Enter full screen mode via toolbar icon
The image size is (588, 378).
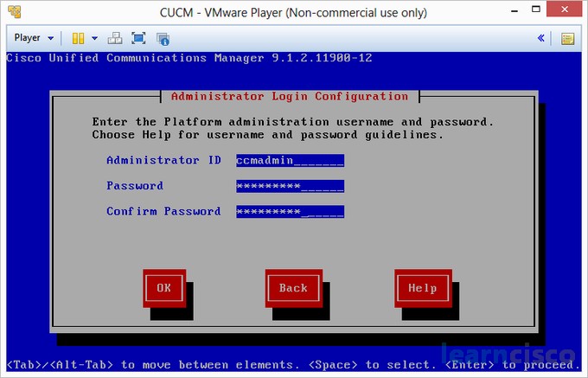(138, 38)
